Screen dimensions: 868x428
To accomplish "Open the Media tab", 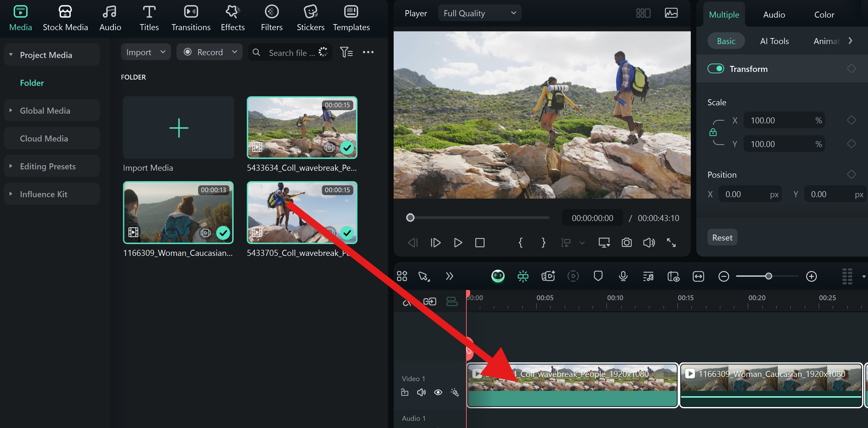I will [x=21, y=18].
